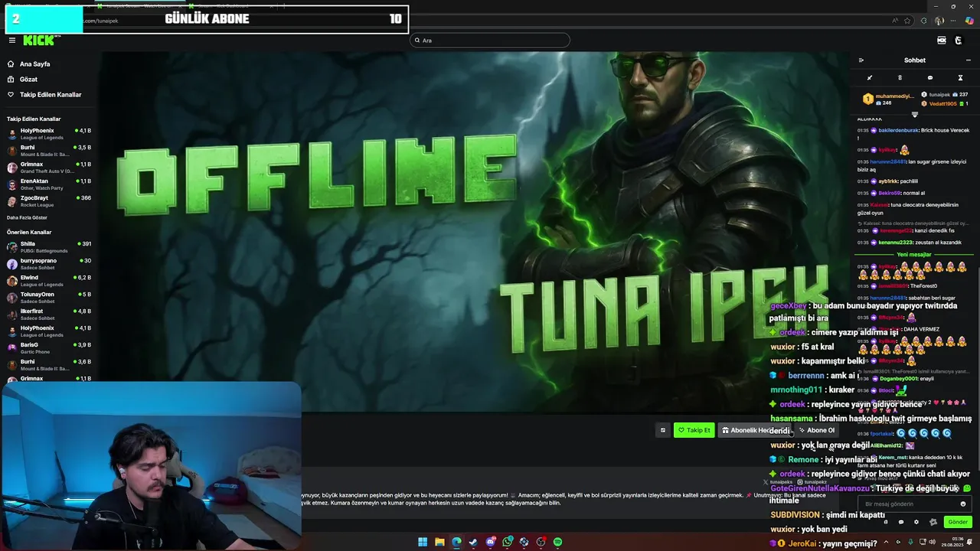Click the trash can icon in the chat toolbar
Viewport: 980px width, 551px height.
[900, 78]
